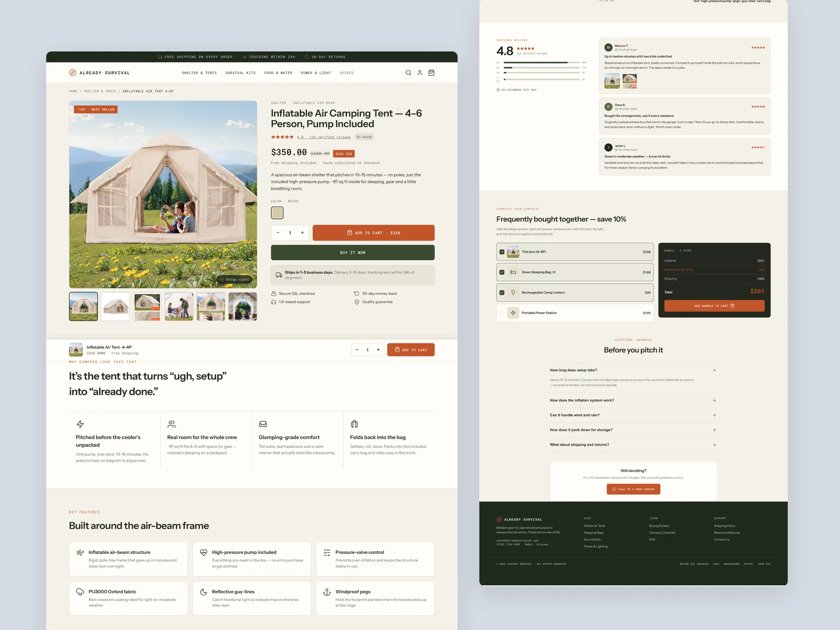Screen dimensions: 840x630
Task: Open the user account icon
Action: pyautogui.click(x=420, y=73)
